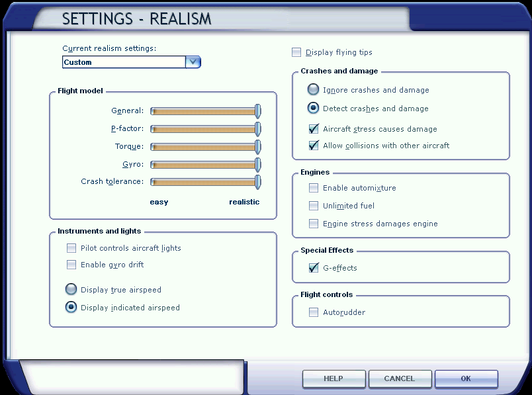Click the General flight model slider
Image resolution: width=532 pixels, height=395 pixels.
[205, 111]
